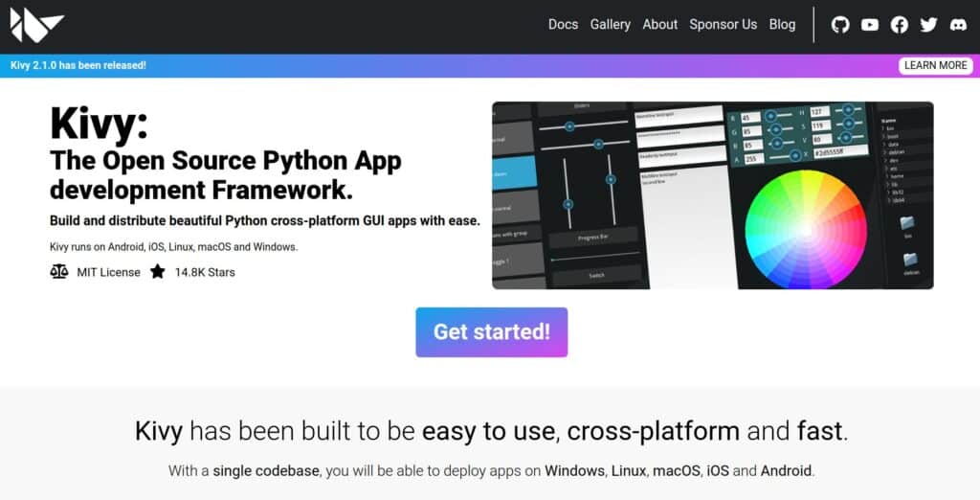
Task: Click the Kivy 2.1.0 release announcement text
Action: 78,65
